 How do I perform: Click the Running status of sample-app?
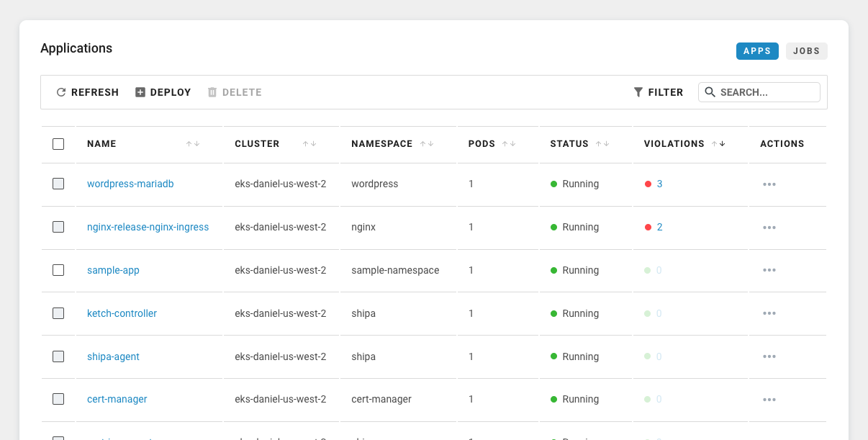(574, 270)
